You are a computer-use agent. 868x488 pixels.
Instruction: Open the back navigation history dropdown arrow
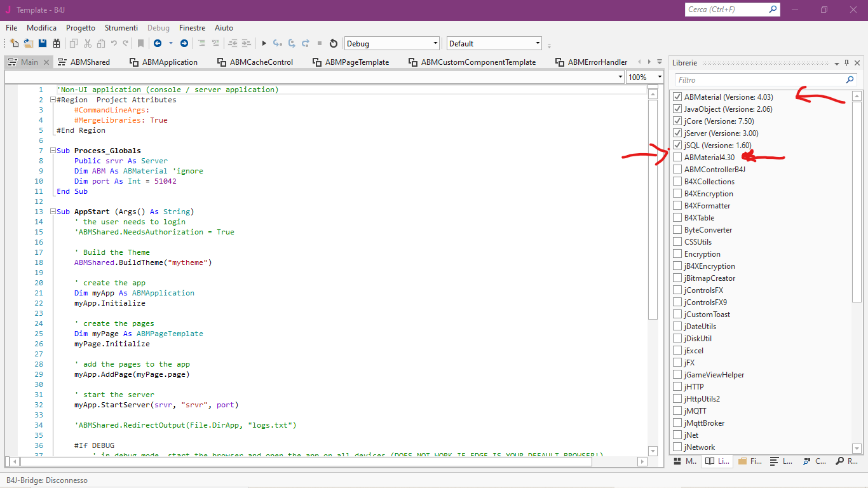pos(170,43)
